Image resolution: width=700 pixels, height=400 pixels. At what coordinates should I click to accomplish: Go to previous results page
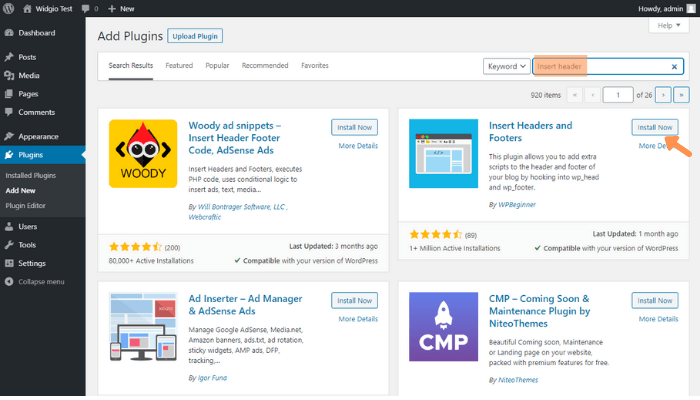coord(592,95)
